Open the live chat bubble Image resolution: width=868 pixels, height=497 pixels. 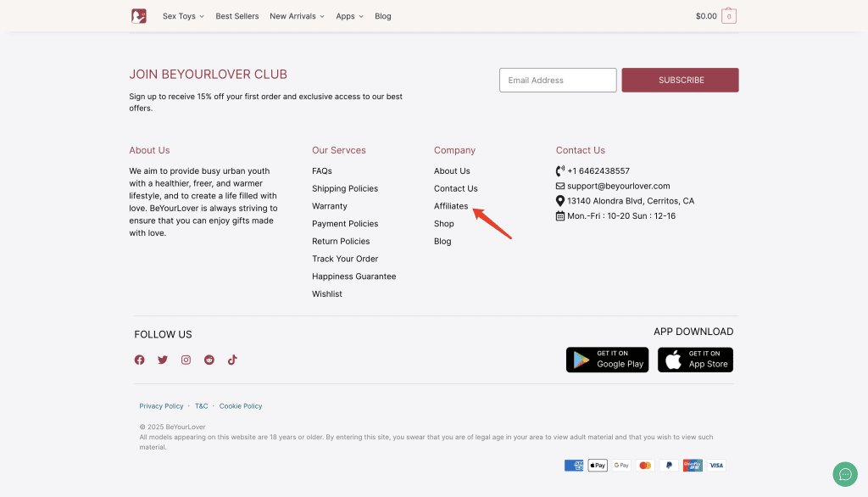[845, 474]
